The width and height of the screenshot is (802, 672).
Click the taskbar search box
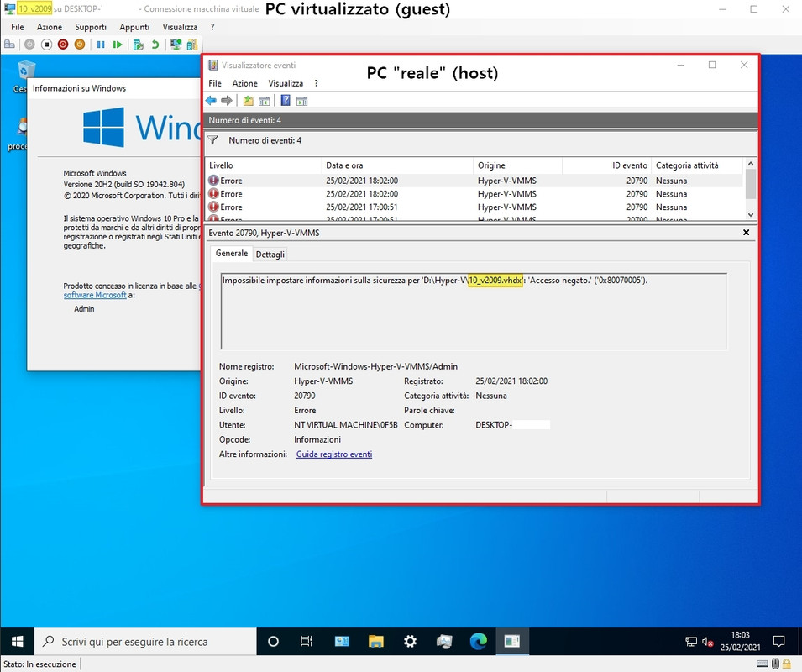pos(145,641)
